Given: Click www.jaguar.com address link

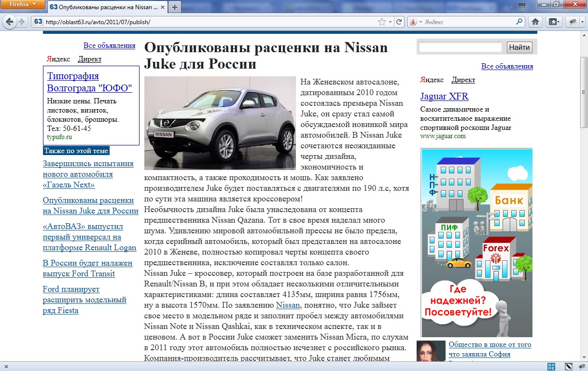Looking at the screenshot, I should coord(443,136).
